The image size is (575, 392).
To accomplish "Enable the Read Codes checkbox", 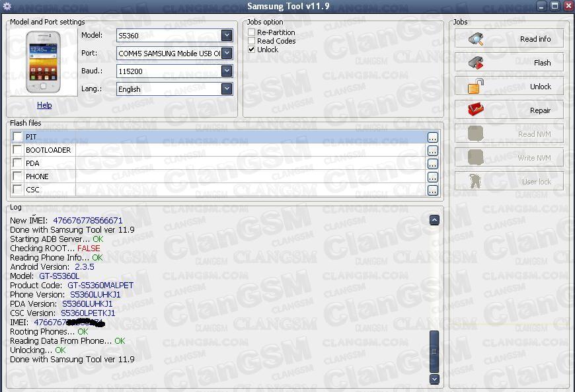I will [252, 41].
